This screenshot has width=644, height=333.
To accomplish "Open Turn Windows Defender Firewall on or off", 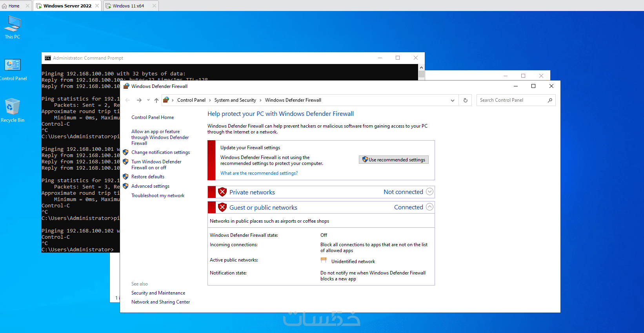I will point(156,165).
